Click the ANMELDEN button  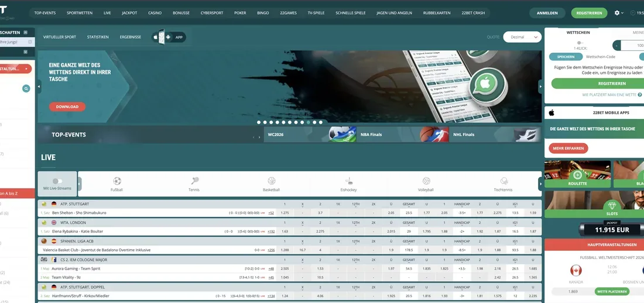point(547,13)
